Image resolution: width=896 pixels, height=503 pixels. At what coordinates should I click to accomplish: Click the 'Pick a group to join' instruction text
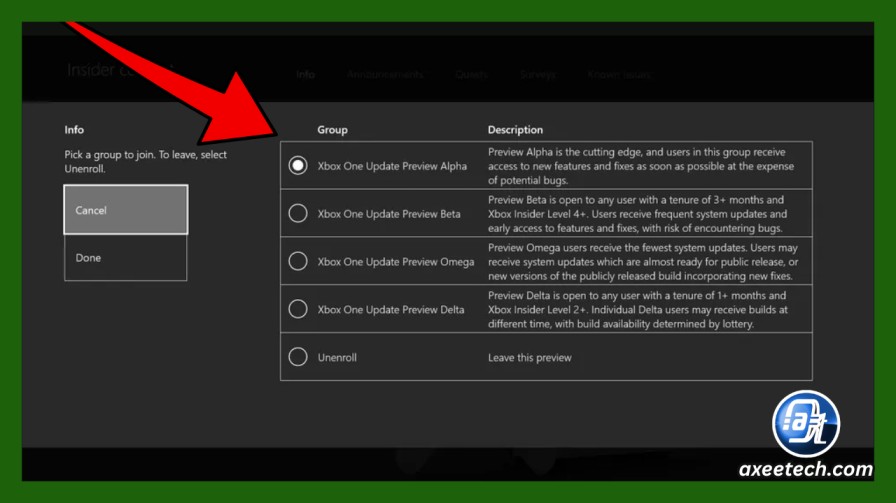coord(146,162)
